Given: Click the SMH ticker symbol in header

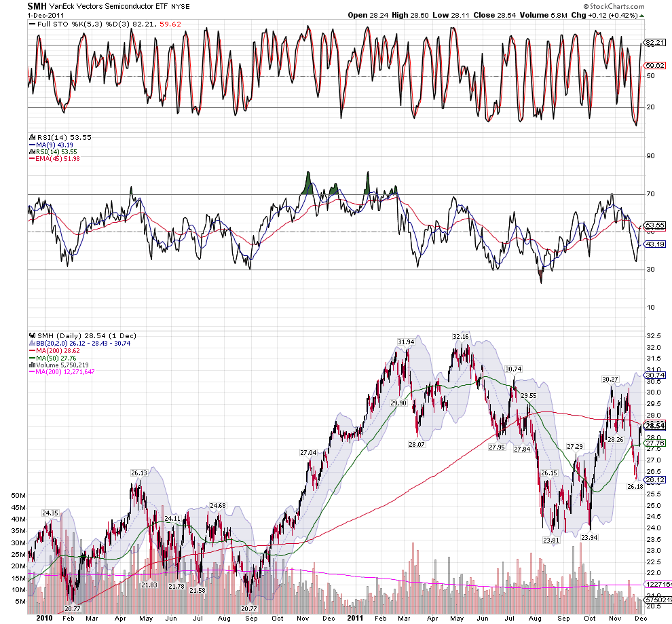Looking at the screenshot, I should pyautogui.click(x=36, y=5).
